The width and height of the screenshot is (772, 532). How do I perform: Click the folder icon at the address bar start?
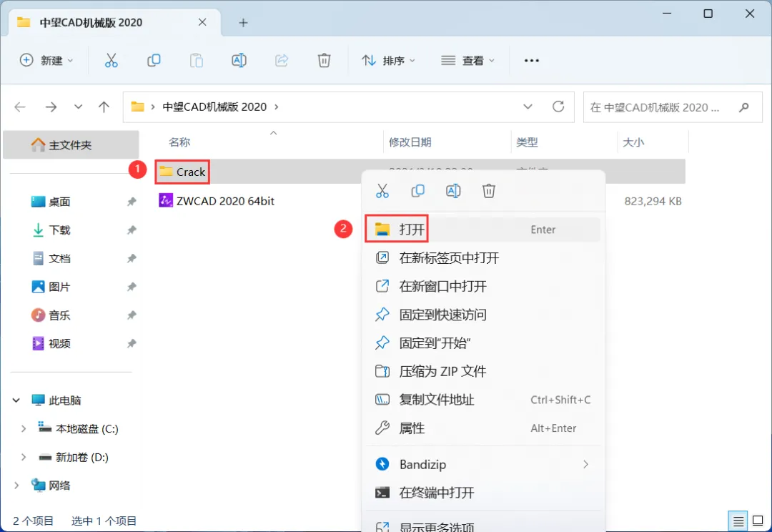pos(137,107)
